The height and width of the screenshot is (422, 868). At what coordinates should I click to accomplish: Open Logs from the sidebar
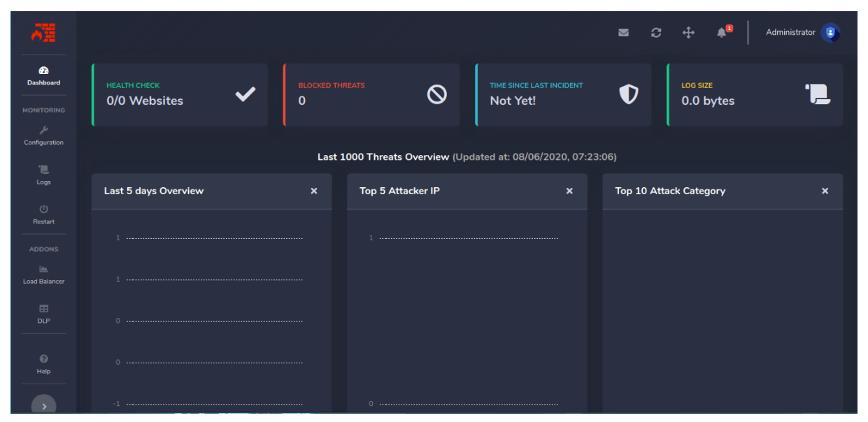coord(43,175)
